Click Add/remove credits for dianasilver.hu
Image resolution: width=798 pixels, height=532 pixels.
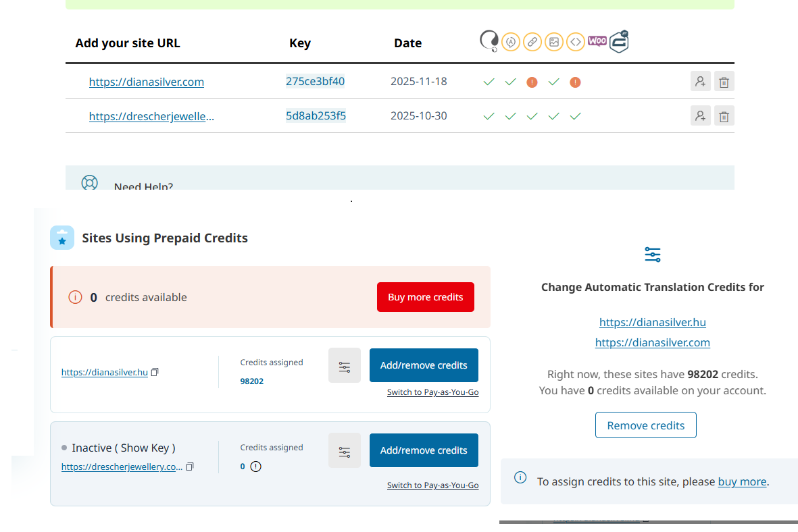tap(424, 365)
